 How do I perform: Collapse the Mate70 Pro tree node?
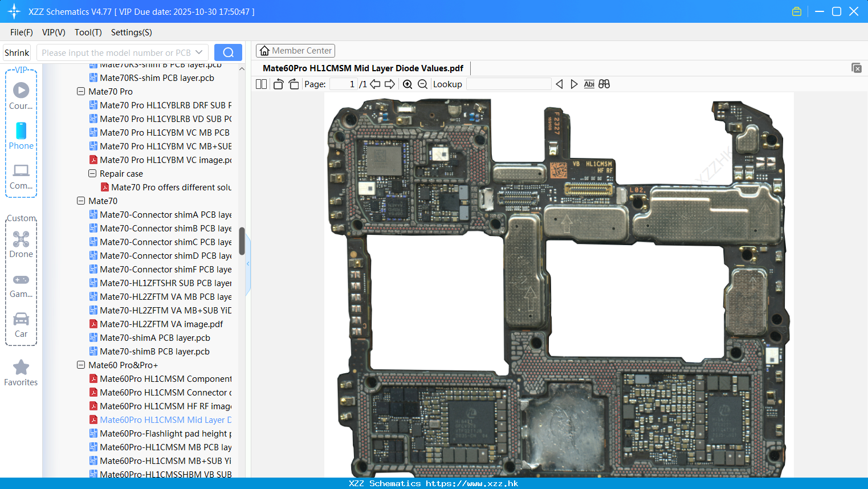point(81,91)
